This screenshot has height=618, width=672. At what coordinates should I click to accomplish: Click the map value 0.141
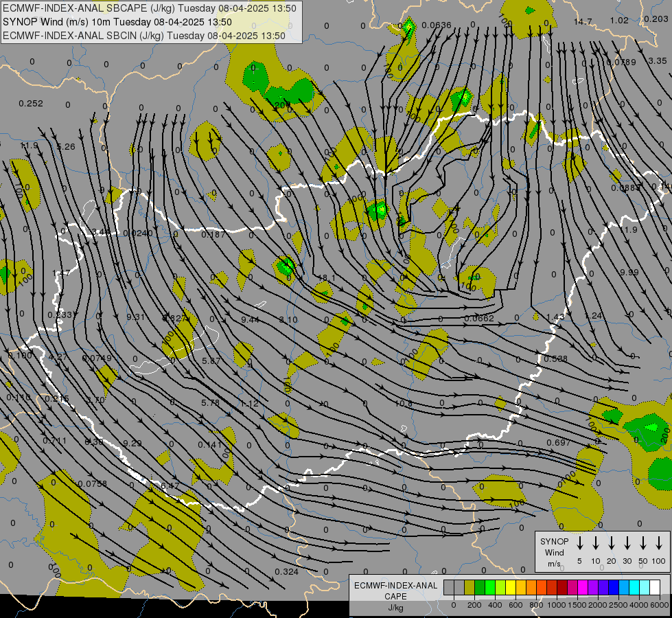(x=209, y=445)
